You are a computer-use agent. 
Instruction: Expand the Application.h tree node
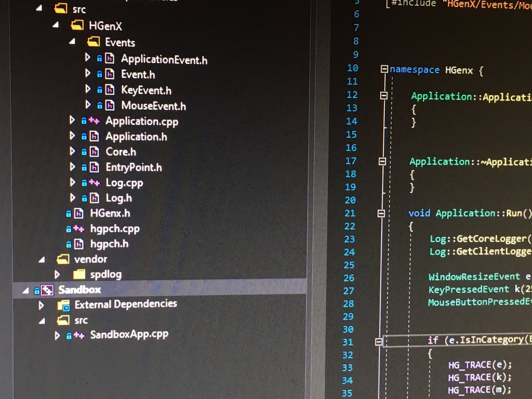[72, 136]
